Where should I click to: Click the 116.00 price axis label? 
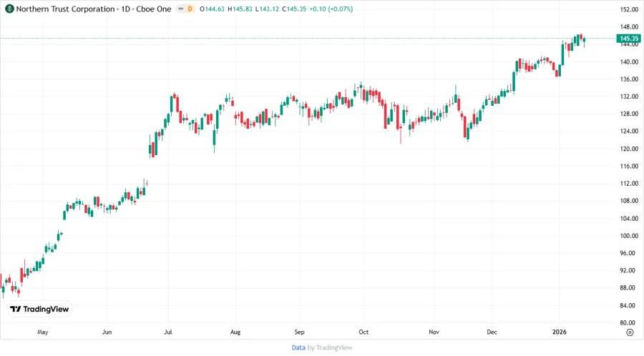pos(629,166)
